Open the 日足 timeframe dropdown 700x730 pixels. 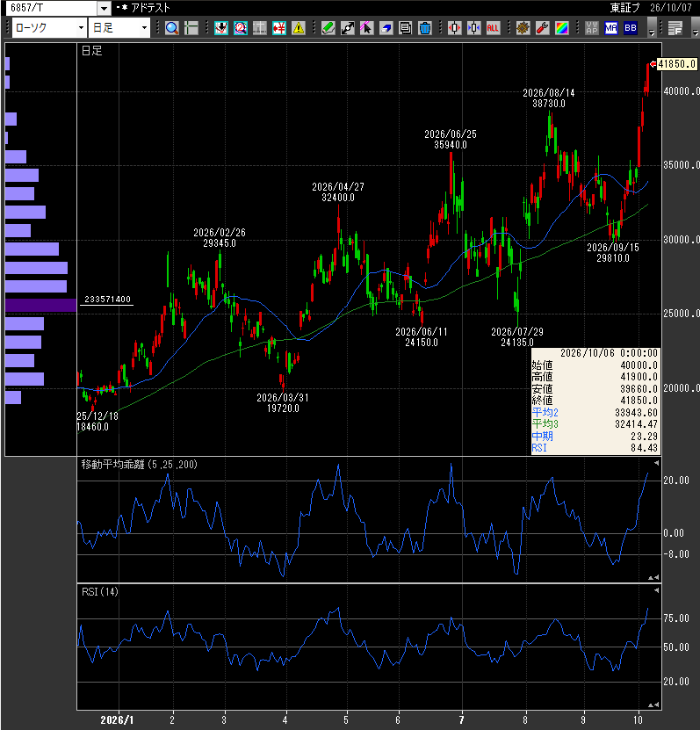click(x=144, y=28)
